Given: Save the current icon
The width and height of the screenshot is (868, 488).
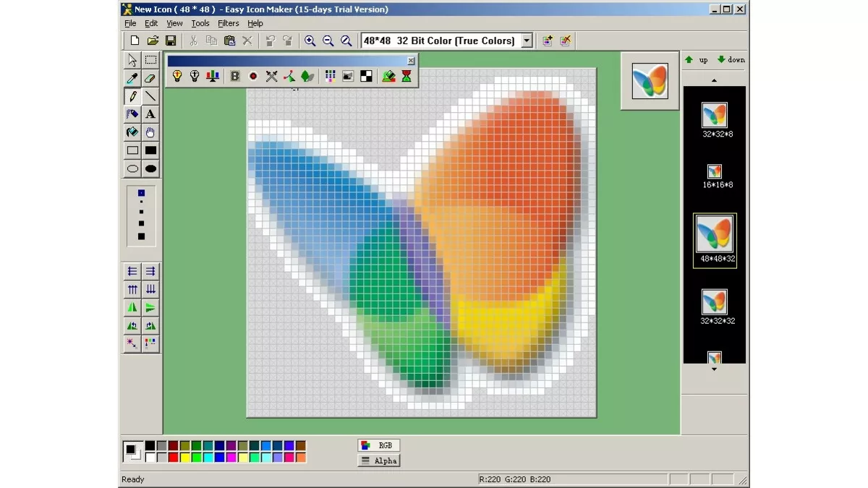Looking at the screenshot, I should click(x=171, y=40).
